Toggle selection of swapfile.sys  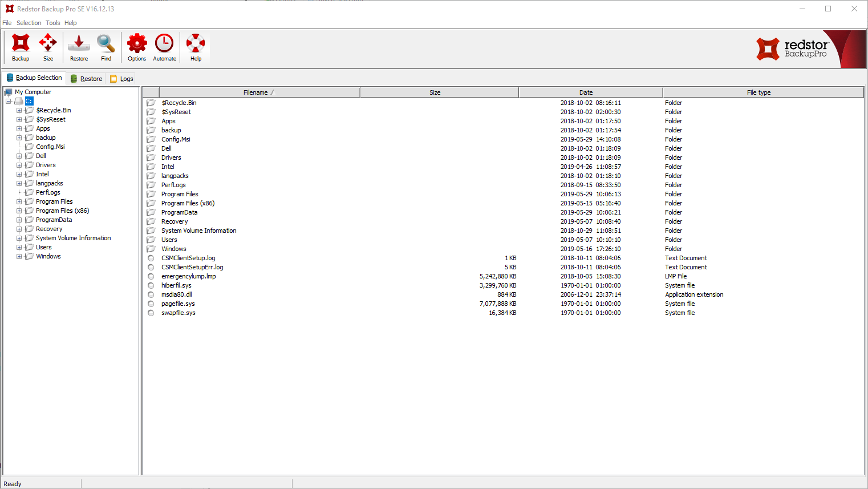(x=151, y=313)
